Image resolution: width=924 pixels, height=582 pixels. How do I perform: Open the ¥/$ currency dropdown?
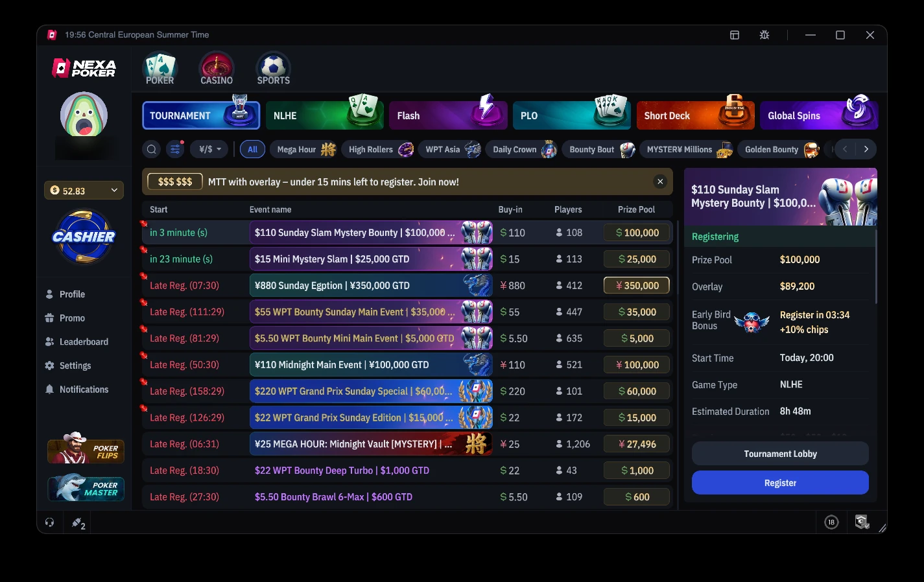coord(209,150)
